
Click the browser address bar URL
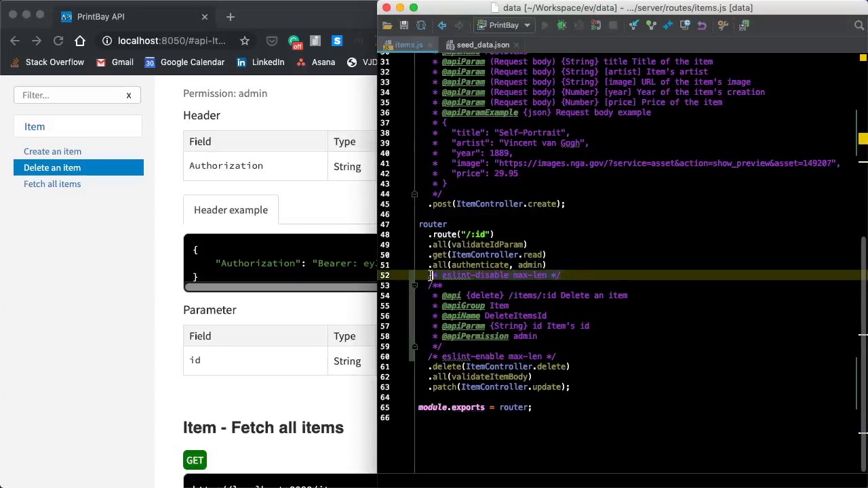click(172, 41)
